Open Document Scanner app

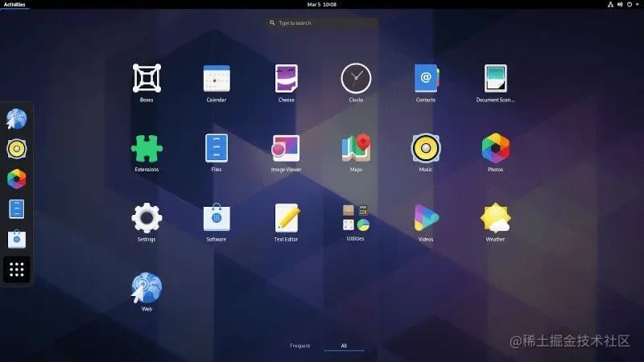pos(495,79)
